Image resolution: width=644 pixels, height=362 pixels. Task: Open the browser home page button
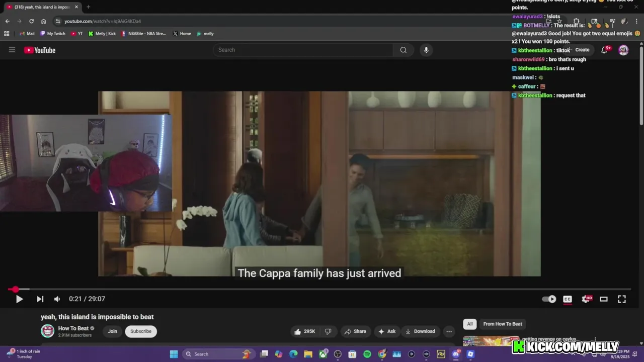[x=43, y=21]
